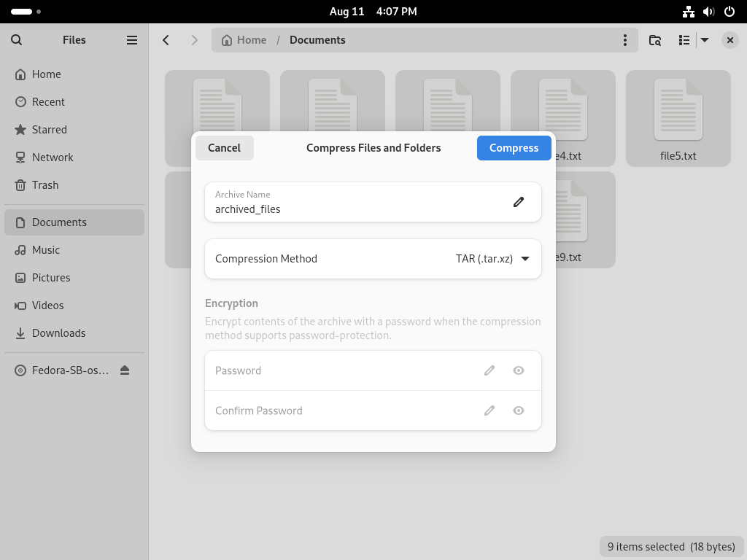This screenshot has height=560, width=747.
Task: Open Starred in the sidebar
Action: pos(74,130)
